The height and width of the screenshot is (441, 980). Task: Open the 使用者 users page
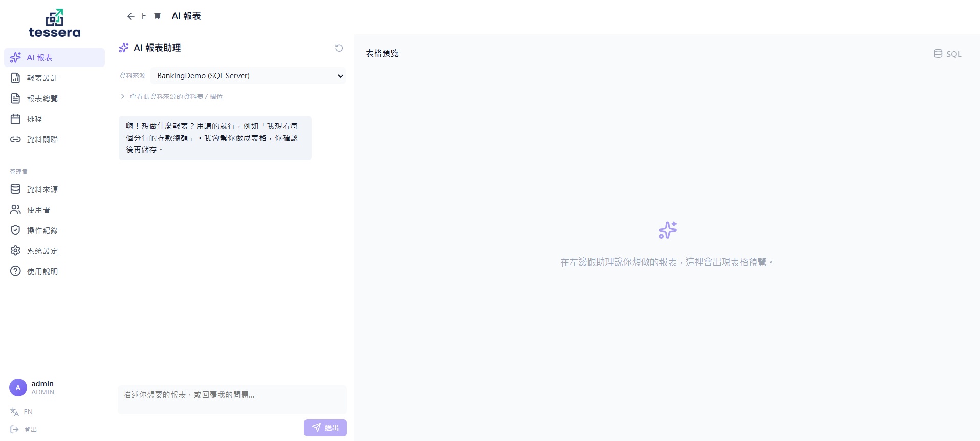(x=54, y=210)
